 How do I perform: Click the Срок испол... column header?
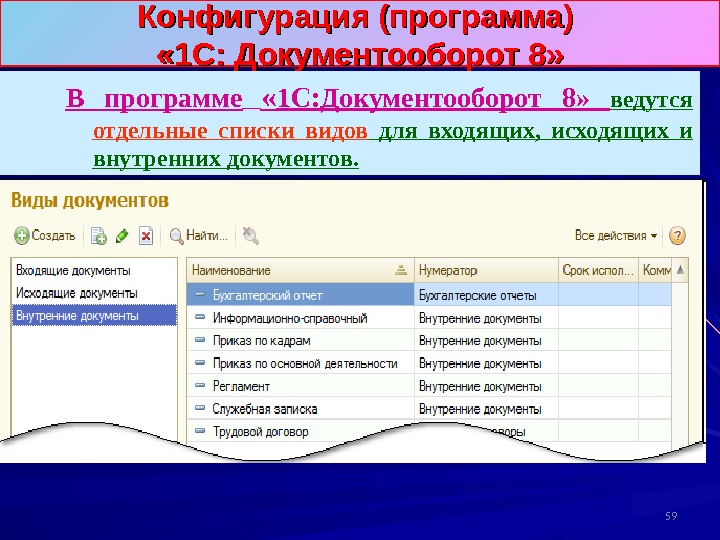click(598, 270)
